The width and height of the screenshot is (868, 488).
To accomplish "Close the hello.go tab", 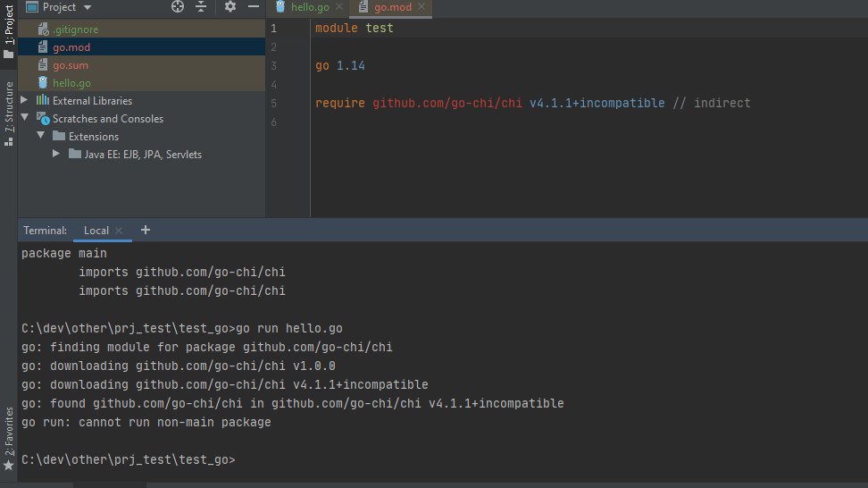I will click(x=339, y=6).
